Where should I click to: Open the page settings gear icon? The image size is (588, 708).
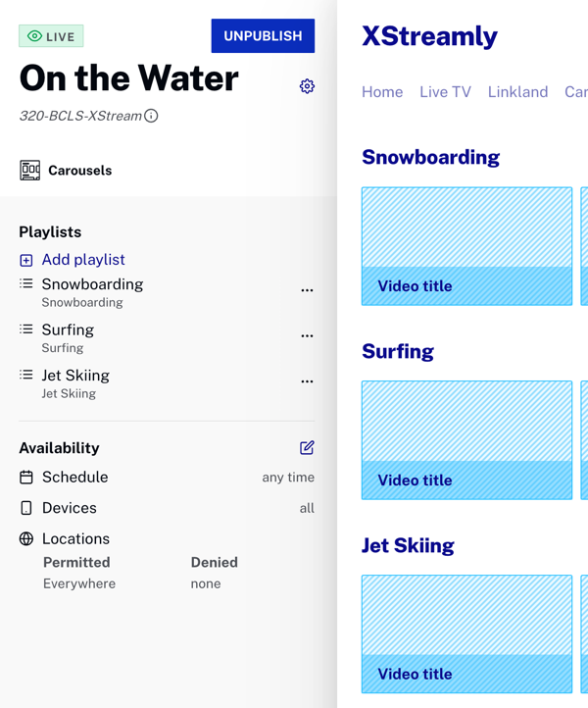tap(307, 85)
